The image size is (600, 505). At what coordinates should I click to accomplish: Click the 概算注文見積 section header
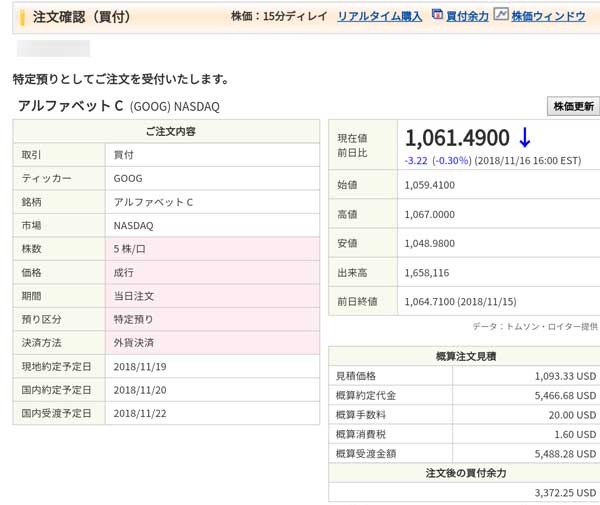(x=463, y=356)
